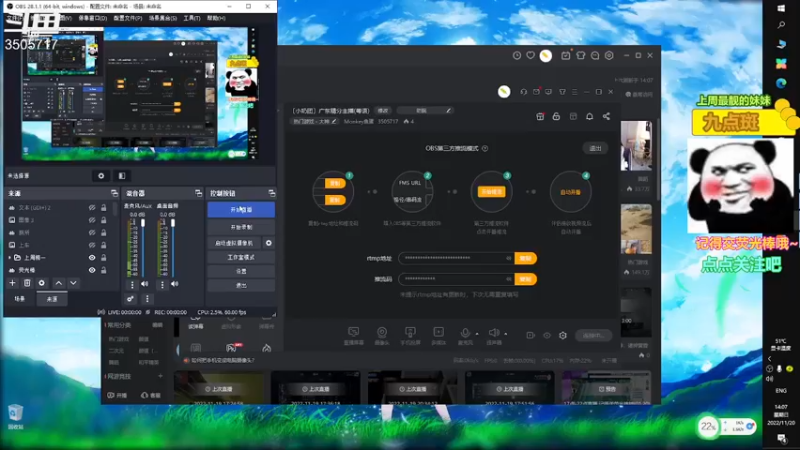Screen dimensions: 800x450
Task: Switch to the 场景 tab in OBS
Action: click(x=19, y=299)
